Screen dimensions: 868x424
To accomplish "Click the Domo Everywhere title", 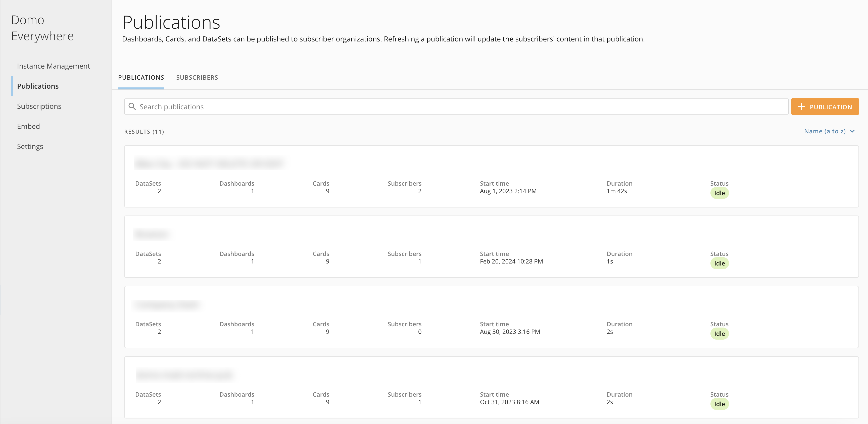I will [x=42, y=28].
